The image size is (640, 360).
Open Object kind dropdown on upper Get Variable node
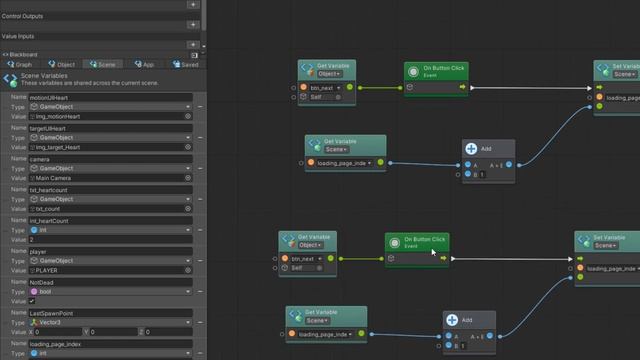point(330,74)
